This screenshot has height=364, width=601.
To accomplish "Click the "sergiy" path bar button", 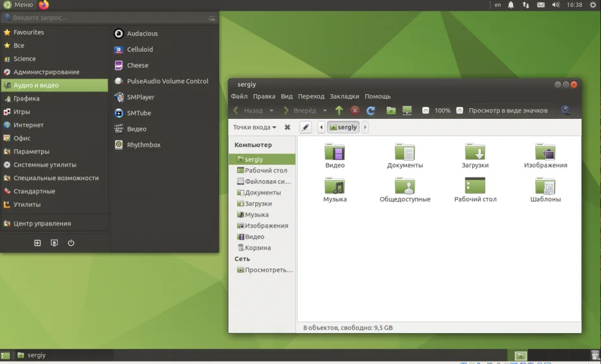I will 343,127.
